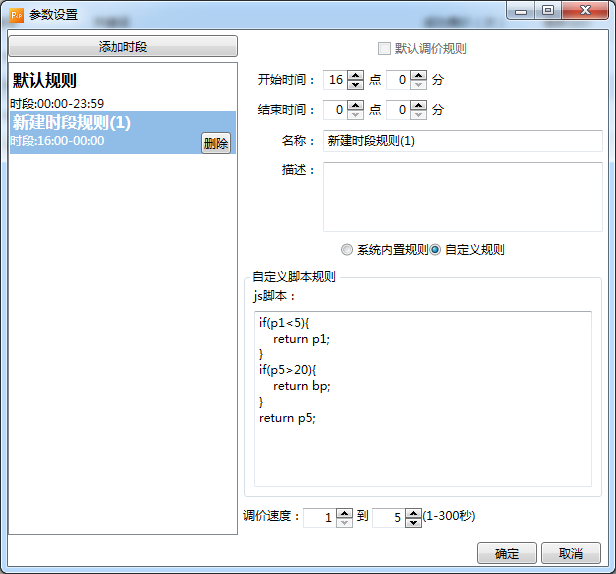This screenshot has width=616, height=574.
Task: Maximize the 参数设置 window
Action: (548, 11)
